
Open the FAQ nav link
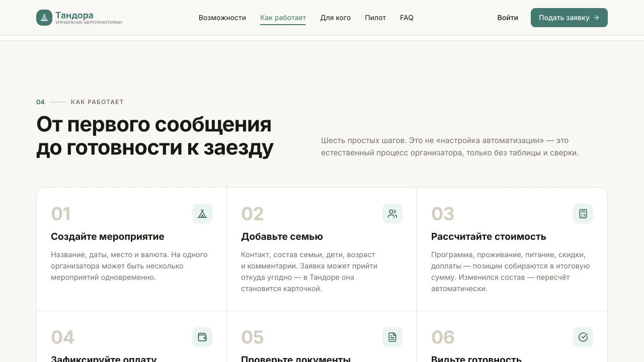407,18
